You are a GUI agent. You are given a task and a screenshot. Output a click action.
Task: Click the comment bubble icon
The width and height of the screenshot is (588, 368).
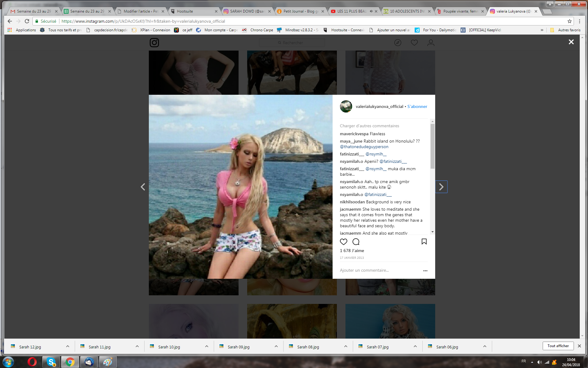(356, 242)
